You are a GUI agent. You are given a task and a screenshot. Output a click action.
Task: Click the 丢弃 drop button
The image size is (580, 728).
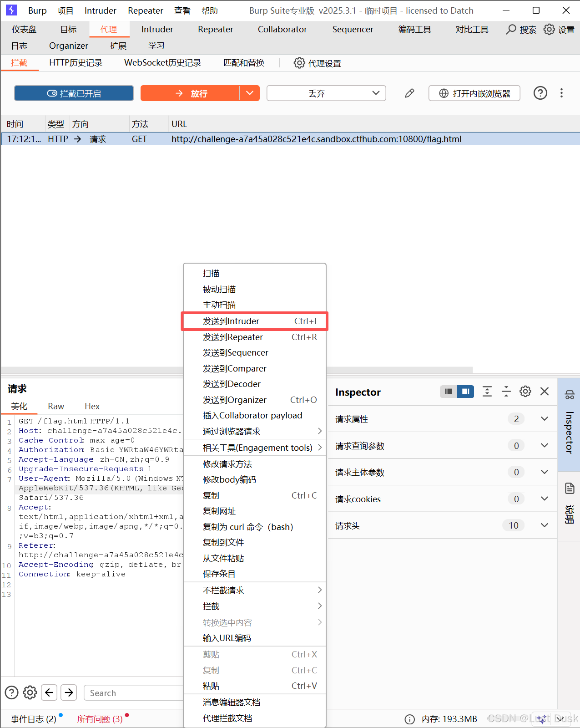coord(317,93)
